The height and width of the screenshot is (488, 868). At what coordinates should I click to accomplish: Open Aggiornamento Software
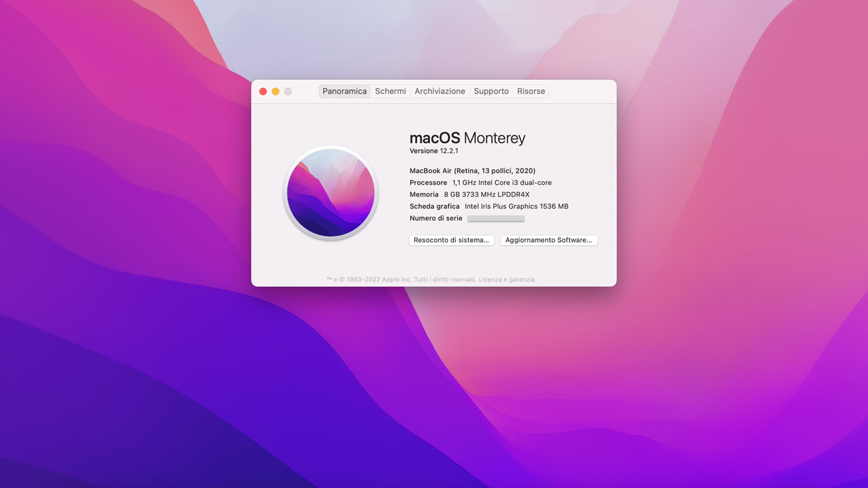[x=549, y=240]
